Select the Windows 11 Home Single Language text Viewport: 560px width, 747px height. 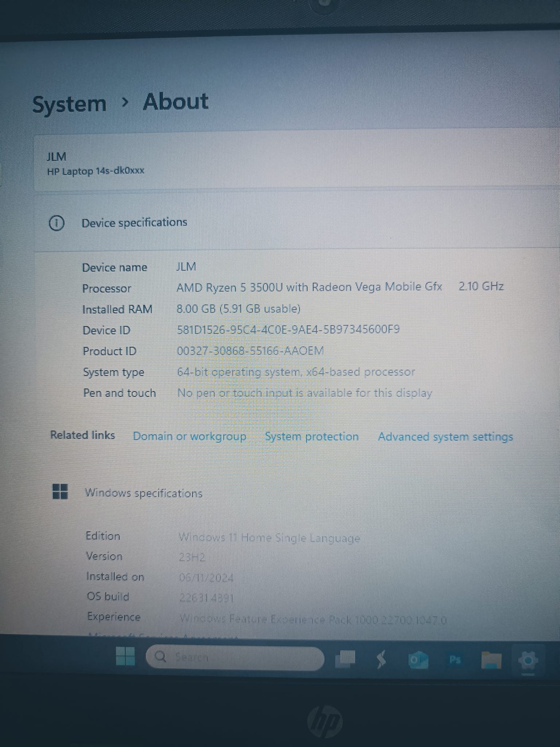269,538
